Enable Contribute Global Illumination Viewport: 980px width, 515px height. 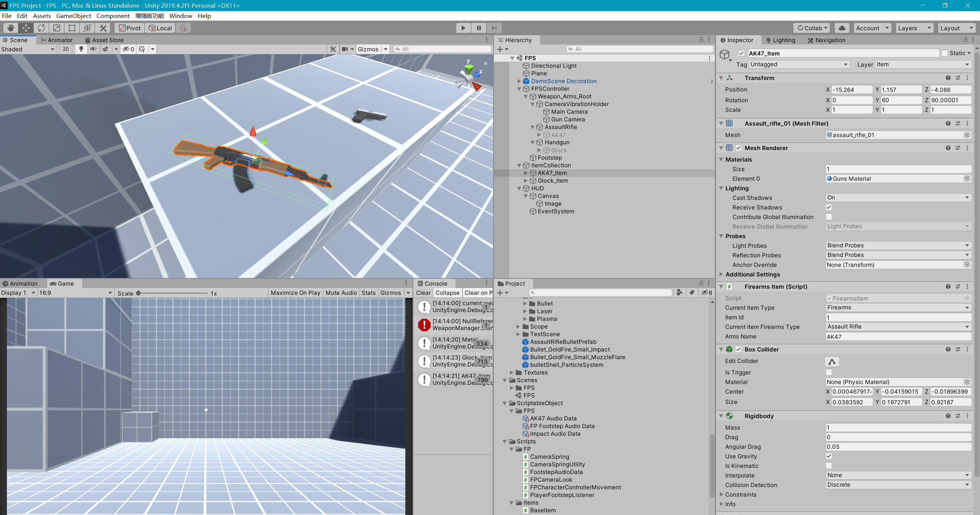pos(829,217)
